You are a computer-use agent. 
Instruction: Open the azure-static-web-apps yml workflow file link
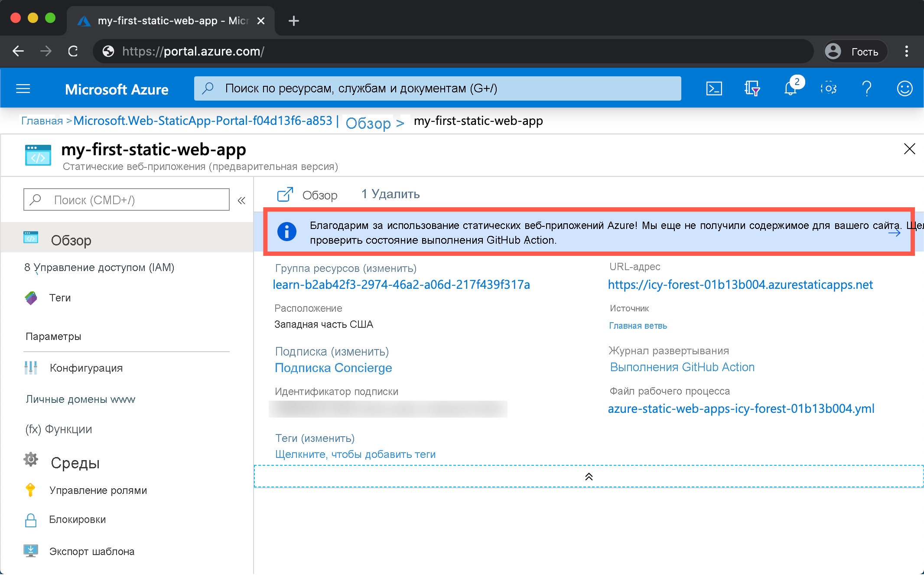click(741, 409)
